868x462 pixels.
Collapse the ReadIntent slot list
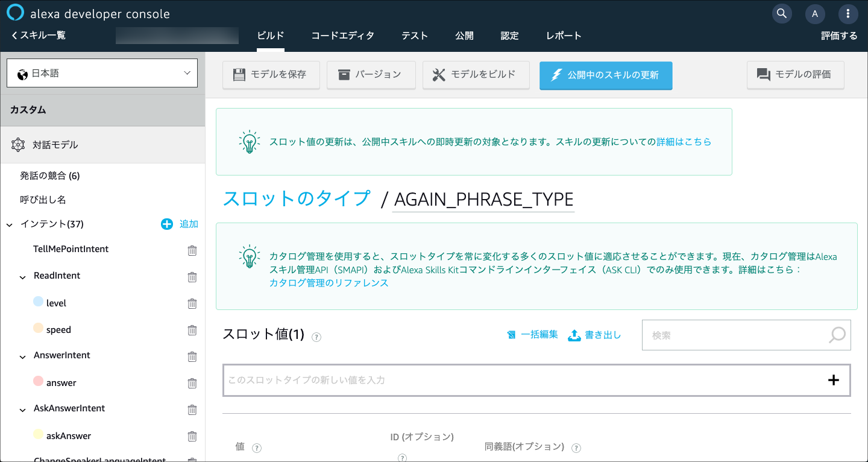pyautogui.click(x=22, y=276)
